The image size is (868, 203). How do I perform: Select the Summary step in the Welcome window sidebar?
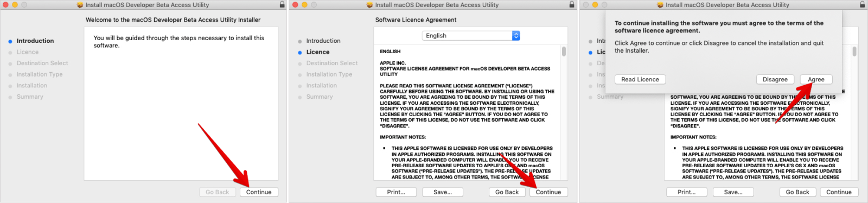coord(30,97)
